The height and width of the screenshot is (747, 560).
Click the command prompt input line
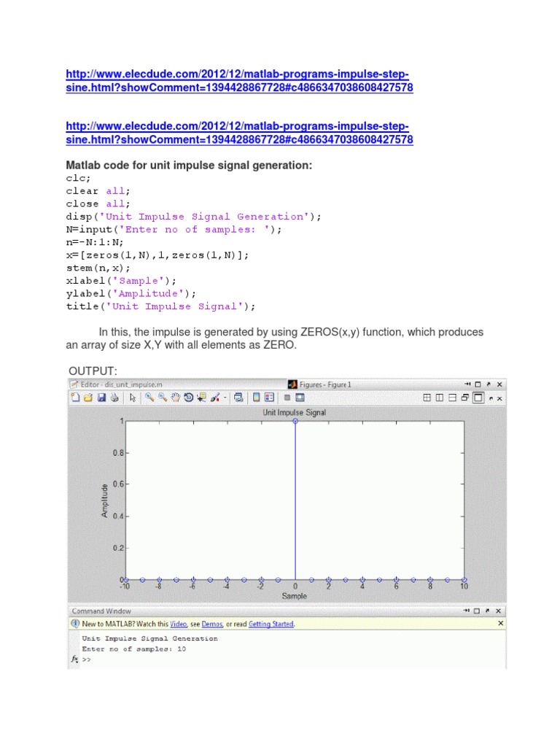(x=290, y=659)
